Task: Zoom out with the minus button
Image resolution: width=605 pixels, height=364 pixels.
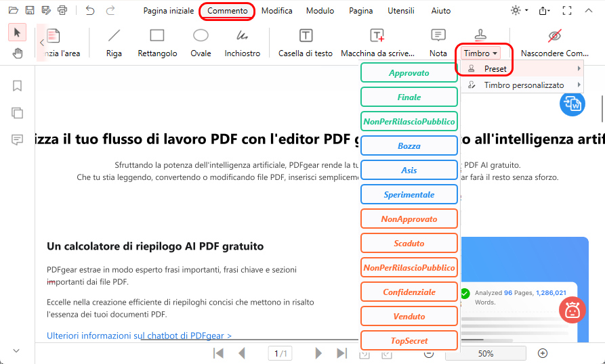Action: click(x=428, y=353)
